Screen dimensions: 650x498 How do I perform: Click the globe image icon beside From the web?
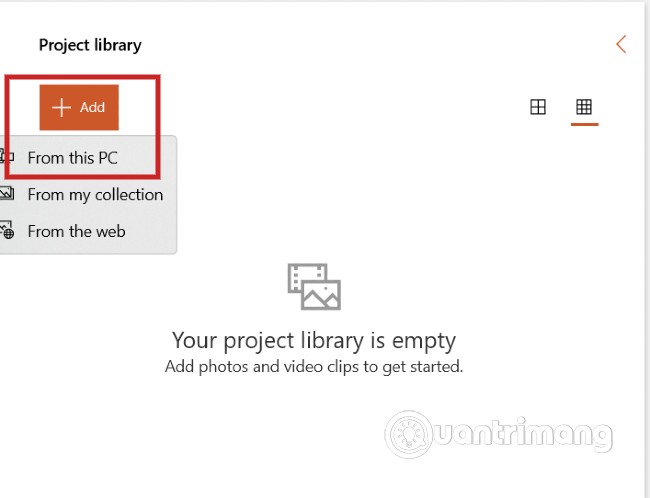coord(7,231)
